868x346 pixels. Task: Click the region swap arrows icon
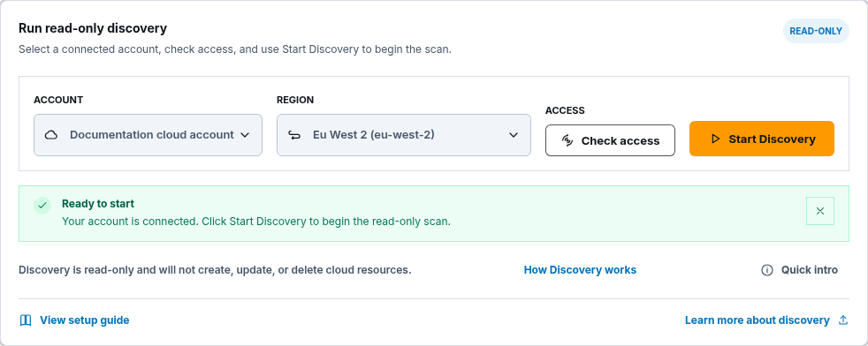click(294, 135)
